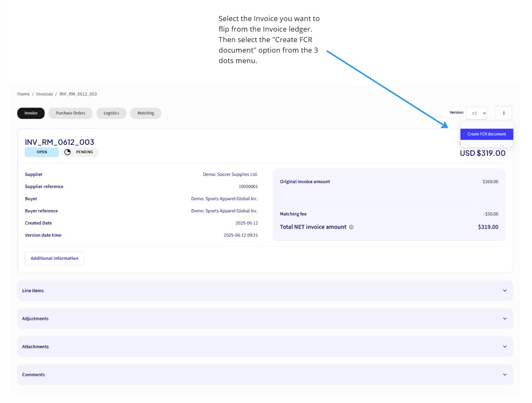Click the Additional information button
The width and height of the screenshot is (532, 403).
(54, 258)
